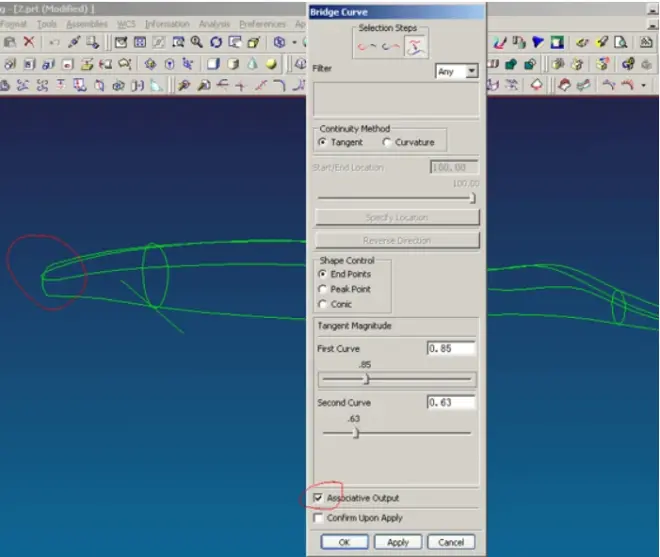Select the highlighted third selection step icon
Viewport: 660px width, 557px height.
[x=415, y=46]
